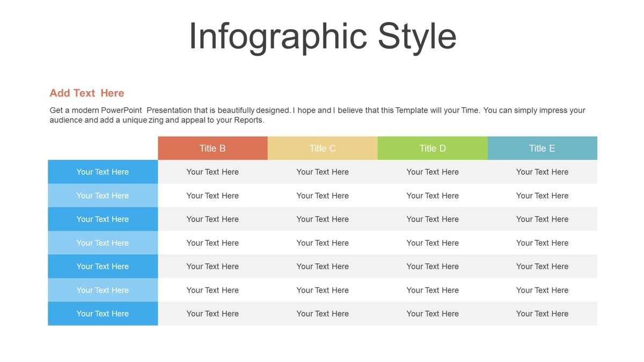Click fourth row cell under Title B
Viewport: 644px width, 362px height.
point(213,242)
